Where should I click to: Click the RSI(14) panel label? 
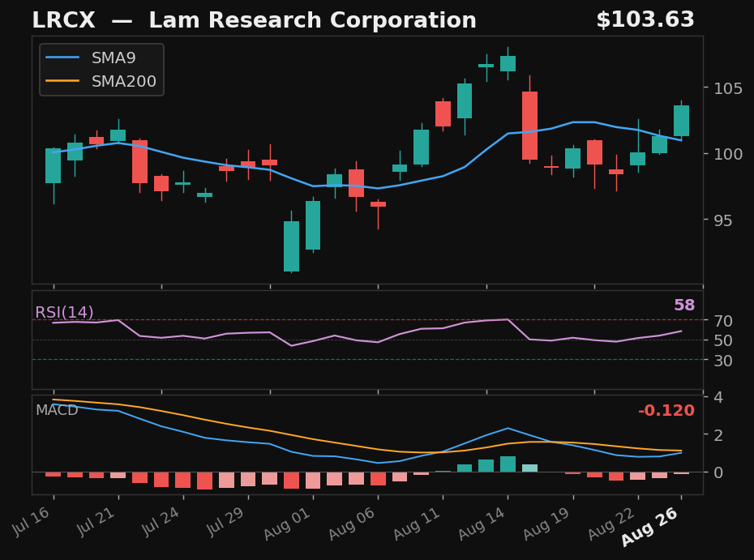64,313
